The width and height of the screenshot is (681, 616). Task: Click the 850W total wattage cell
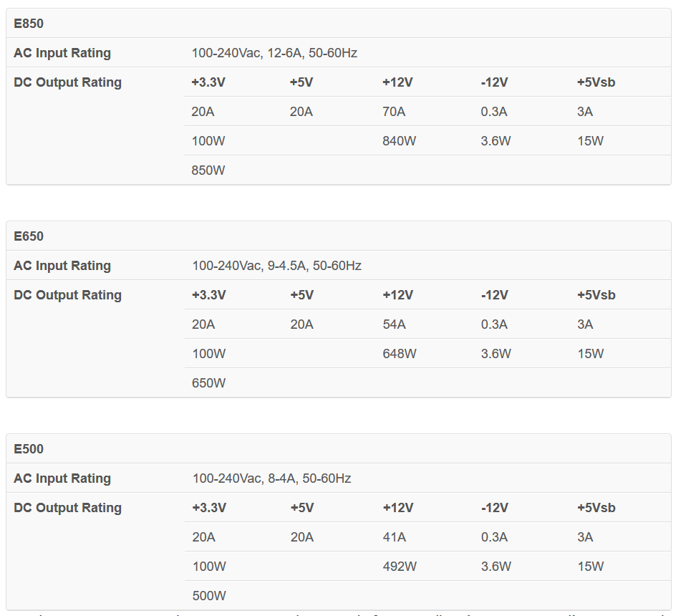[208, 170]
